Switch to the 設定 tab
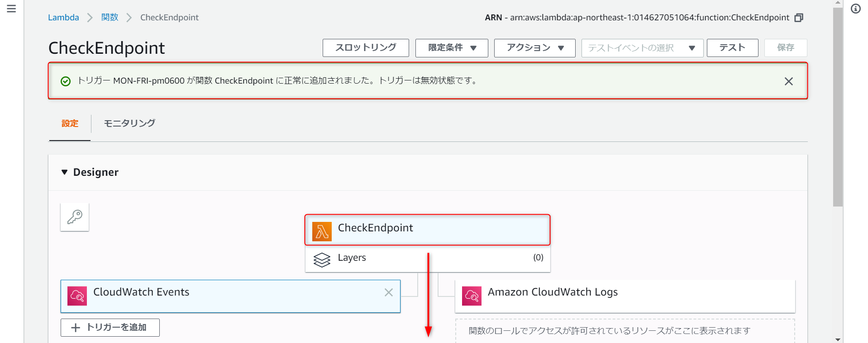 pyautogui.click(x=70, y=124)
